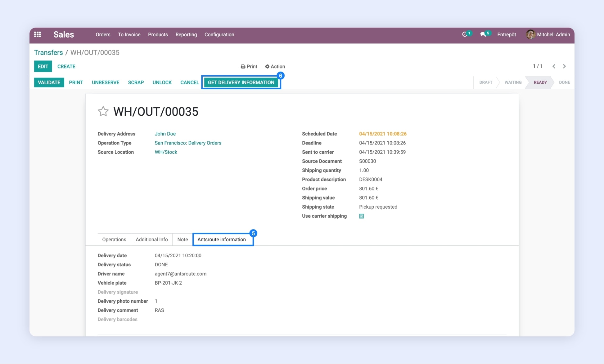The width and height of the screenshot is (604, 364).
Task: Set the status bar to DONE stage
Action: (564, 82)
